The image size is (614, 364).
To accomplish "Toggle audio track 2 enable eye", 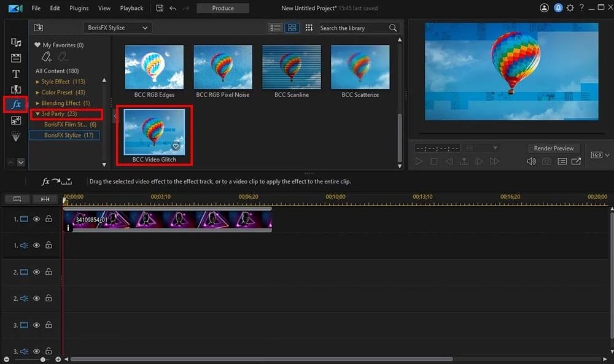I will coord(36,298).
